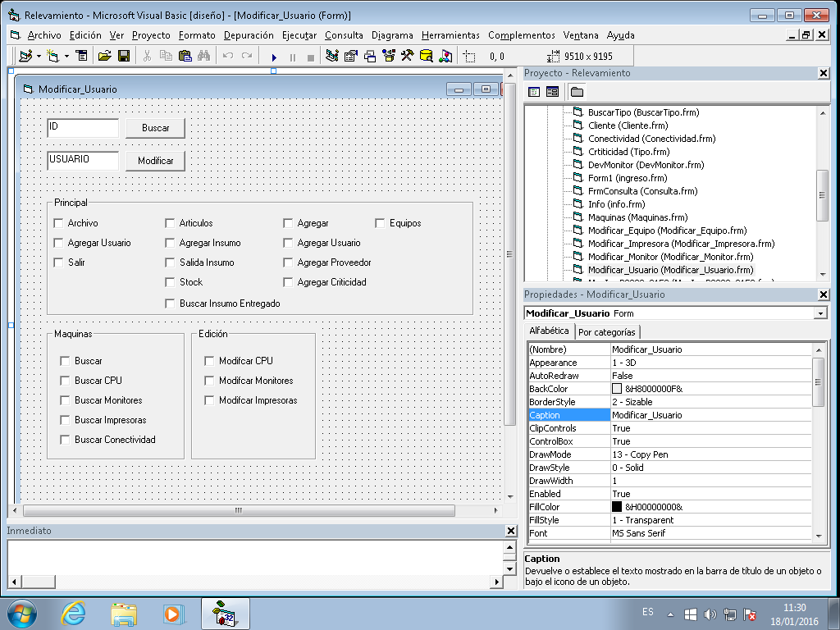Open the Data View Window toolbar icon
The width and height of the screenshot is (840, 630).
(426, 56)
